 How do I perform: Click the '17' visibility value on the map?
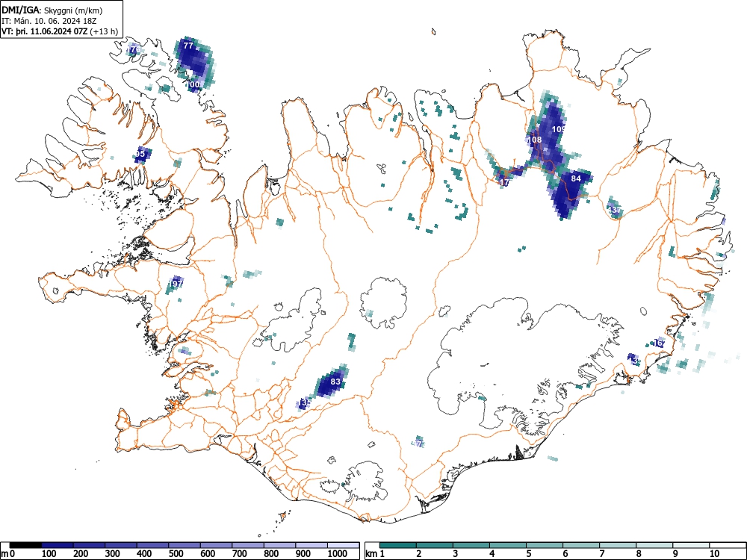[504, 182]
